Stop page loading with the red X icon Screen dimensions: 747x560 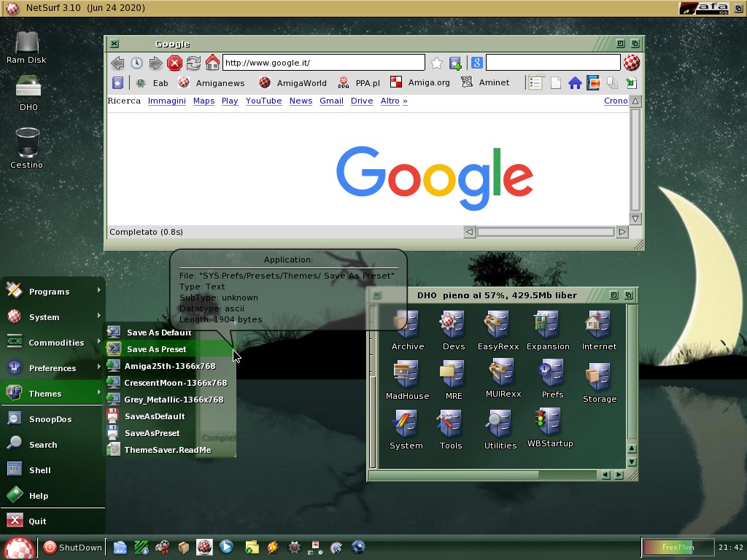[x=174, y=63]
